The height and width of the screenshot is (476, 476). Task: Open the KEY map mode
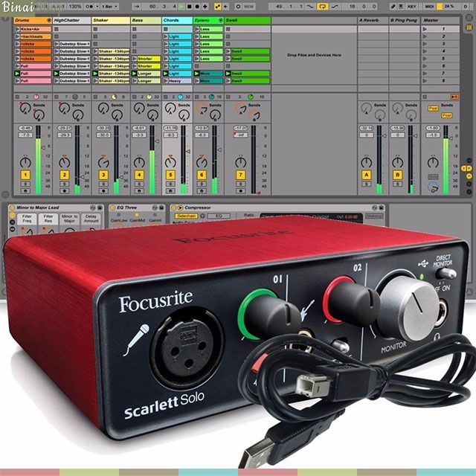(412, 7)
